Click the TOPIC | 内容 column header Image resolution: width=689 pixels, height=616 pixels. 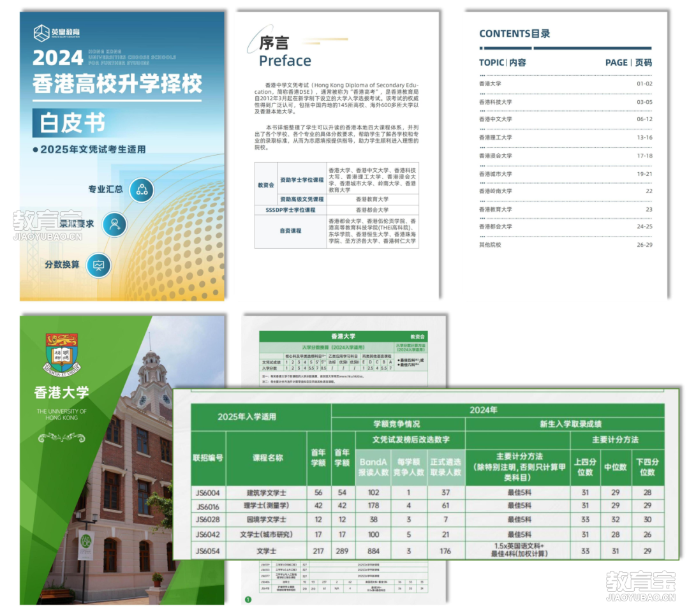click(502, 62)
